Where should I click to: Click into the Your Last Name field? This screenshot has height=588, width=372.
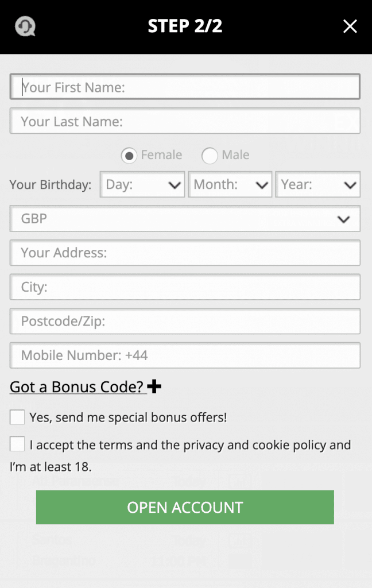pos(185,121)
